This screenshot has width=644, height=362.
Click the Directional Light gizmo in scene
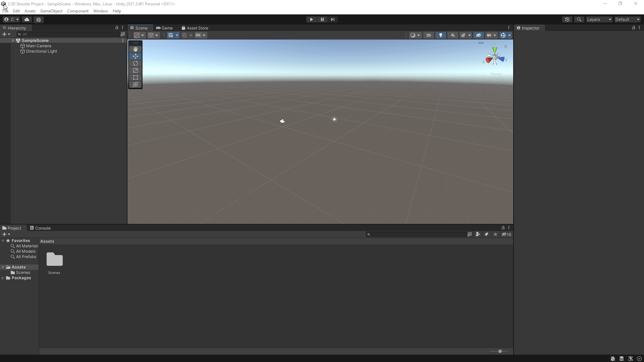(x=334, y=119)
